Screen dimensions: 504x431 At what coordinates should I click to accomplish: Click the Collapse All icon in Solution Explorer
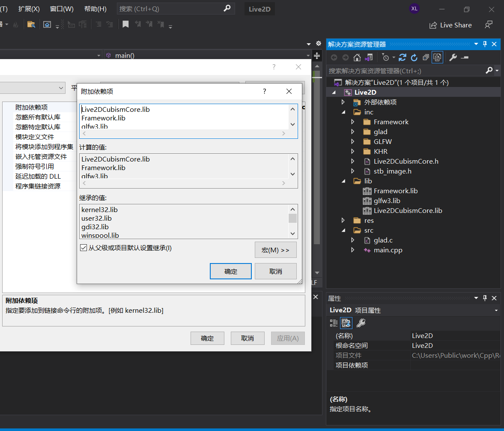426,57
